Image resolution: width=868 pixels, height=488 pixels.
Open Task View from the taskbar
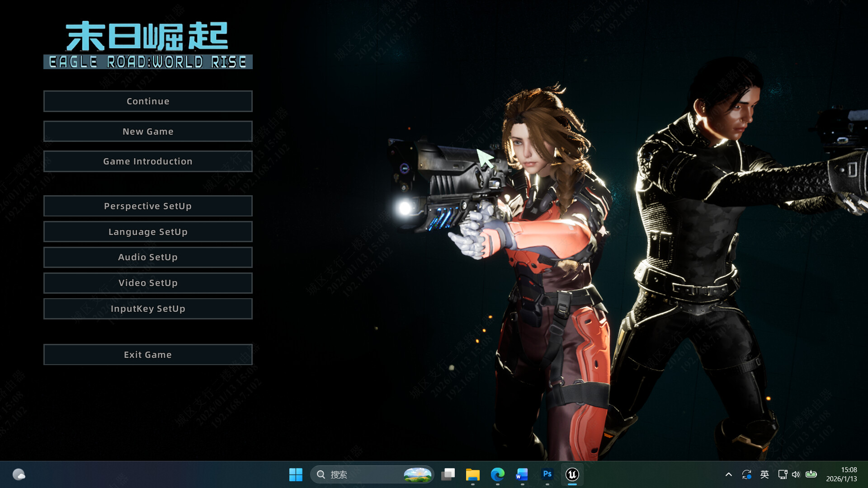448,474
